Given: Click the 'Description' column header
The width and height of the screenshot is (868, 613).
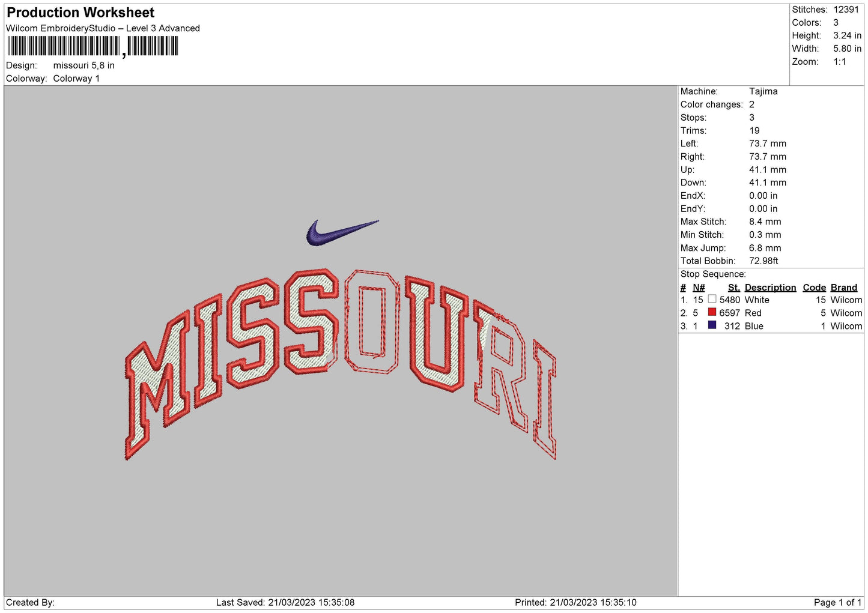Looking at the screenshot, I should 770,288.
